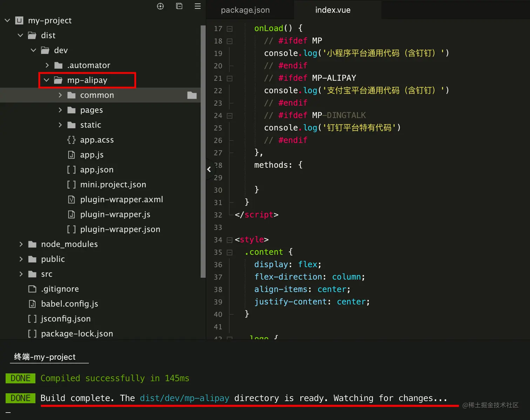Click the mp-alipay open folder icon
This screenshot has width=530, height=420.
point(58,80)
